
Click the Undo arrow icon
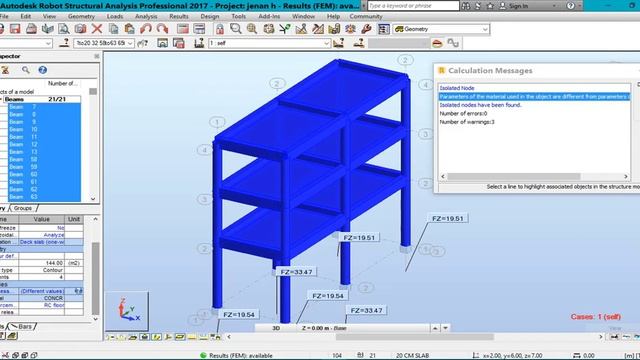tap(146, 29)
